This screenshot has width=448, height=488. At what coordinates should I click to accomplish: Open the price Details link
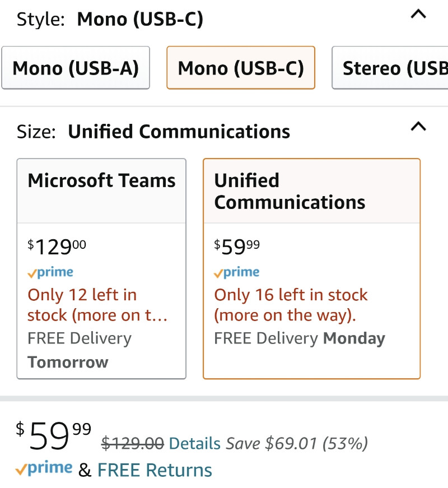tap(194, 444)
